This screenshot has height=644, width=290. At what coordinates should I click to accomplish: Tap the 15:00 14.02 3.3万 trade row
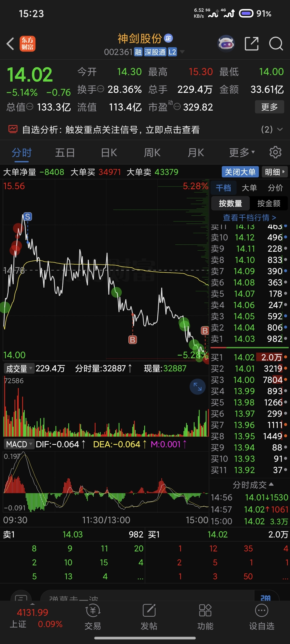coord(249,521)
